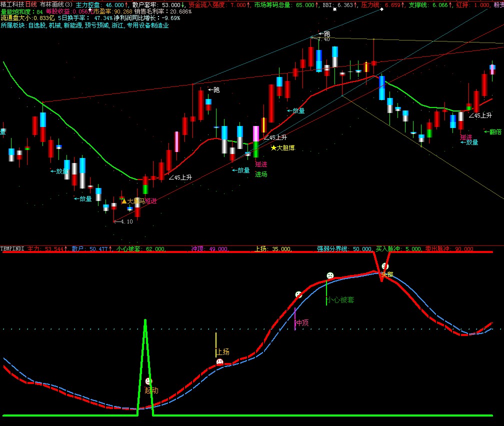Image resolution: width=504 pixels, height=426 pixels.
Task: Click the 散户套牢: 53.000 value
Action: click(x=158, y=5)
